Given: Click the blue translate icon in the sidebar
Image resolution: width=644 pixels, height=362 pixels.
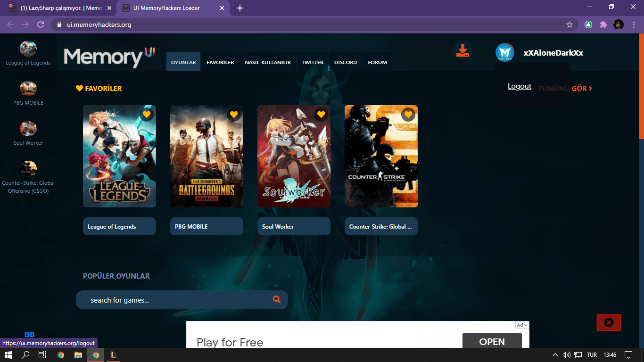Looking at the screenshot, I should [29, 334].
